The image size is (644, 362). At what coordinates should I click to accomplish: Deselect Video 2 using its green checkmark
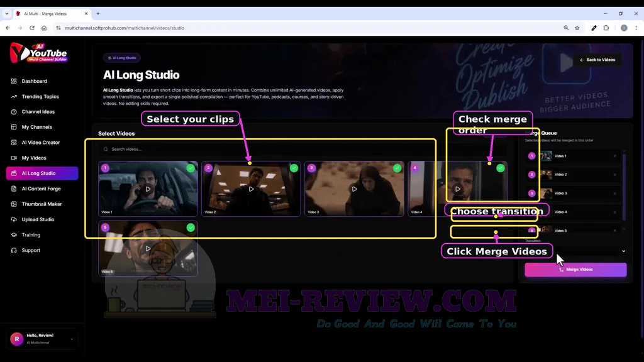[x=294, y=168]
